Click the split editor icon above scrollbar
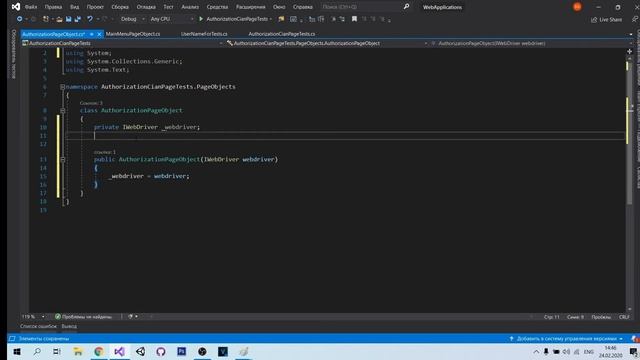Screen dimensions: 640x360 [x=629, y=51]
